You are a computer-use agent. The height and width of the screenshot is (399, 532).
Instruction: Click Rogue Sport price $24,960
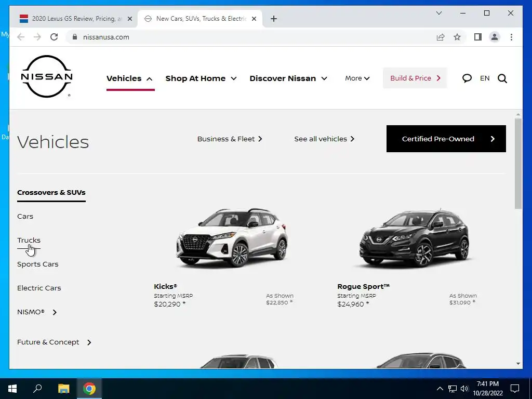point(353,304)
